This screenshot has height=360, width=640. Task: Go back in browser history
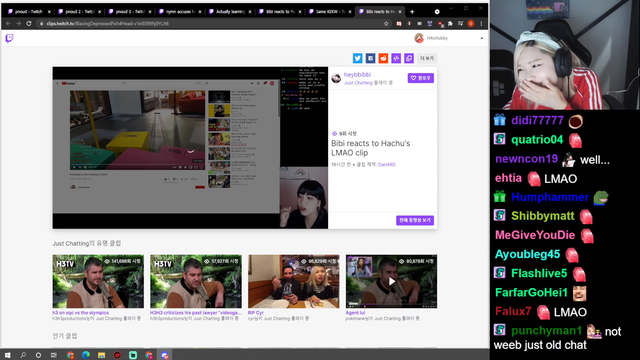[8, 24]
